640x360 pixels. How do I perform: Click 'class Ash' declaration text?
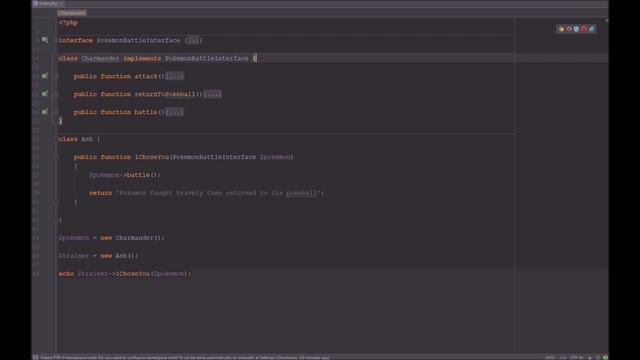point(76,139)
